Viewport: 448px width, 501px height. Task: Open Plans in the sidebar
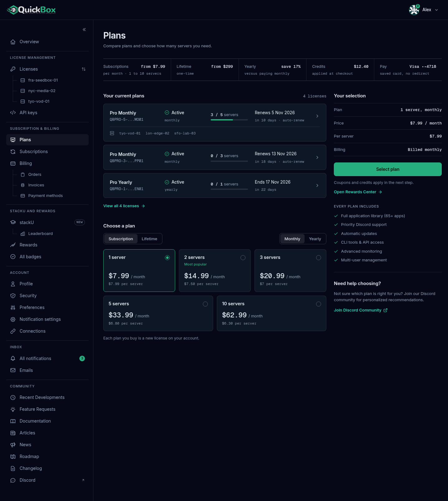tap(47, 140)
